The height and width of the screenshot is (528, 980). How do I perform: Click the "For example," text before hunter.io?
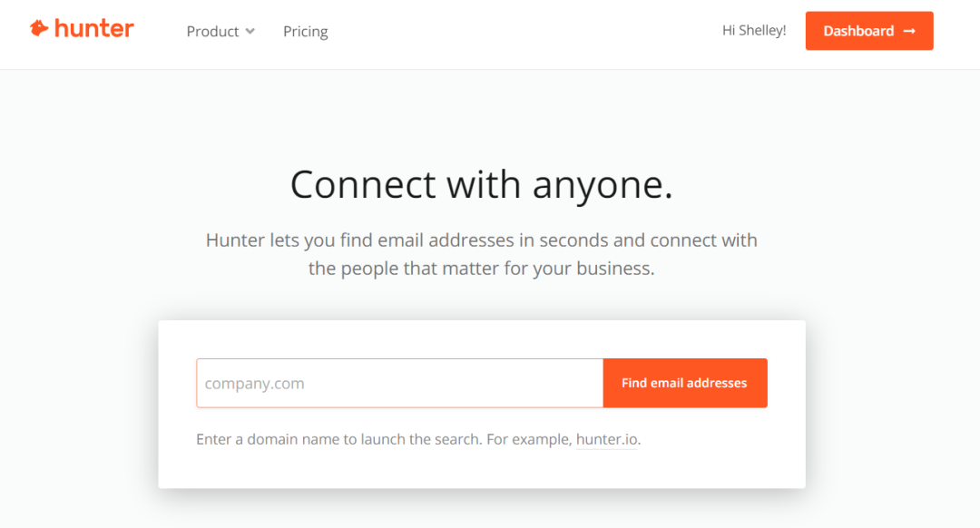(x=529, y=440)
